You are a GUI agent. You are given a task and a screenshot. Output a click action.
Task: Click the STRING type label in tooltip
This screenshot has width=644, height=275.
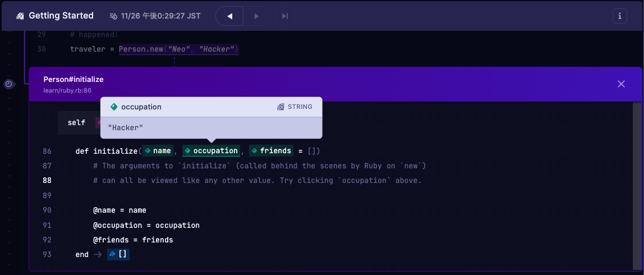click(x=300, y=107)
